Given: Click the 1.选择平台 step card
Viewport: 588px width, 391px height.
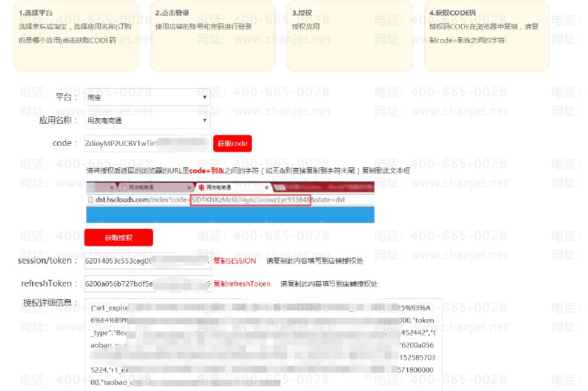Looking at the screenshot, I should click(76, 35).
